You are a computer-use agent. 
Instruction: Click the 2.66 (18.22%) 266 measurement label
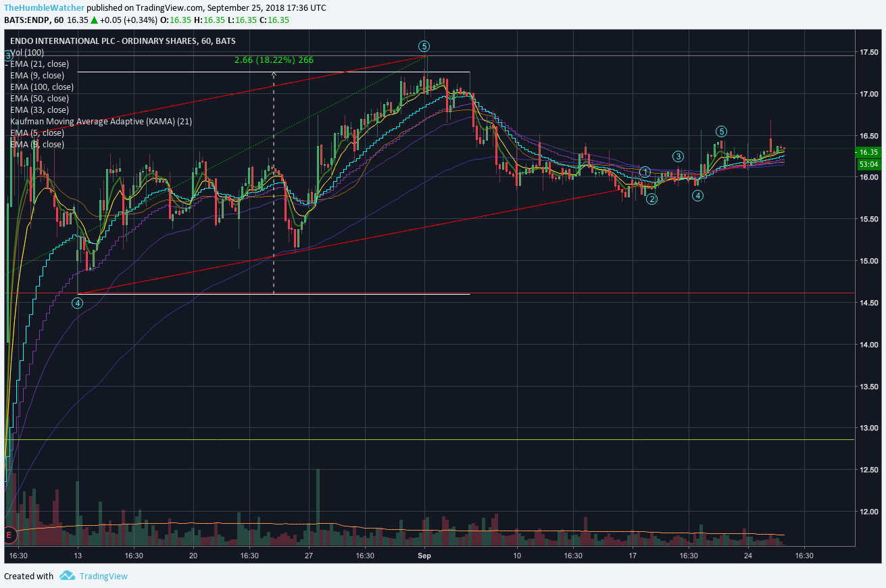click(x=274, y=59)
